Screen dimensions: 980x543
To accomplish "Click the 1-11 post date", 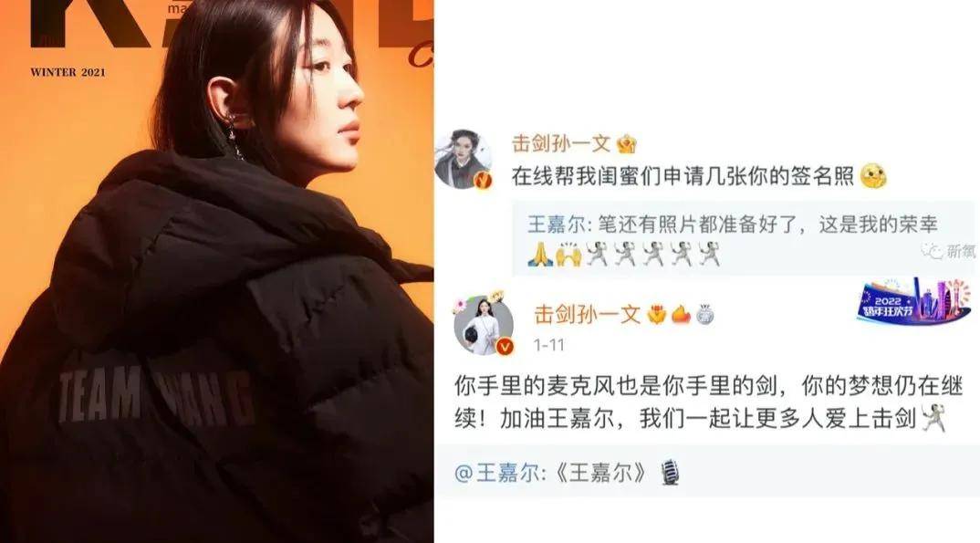I will pos(548,344).
